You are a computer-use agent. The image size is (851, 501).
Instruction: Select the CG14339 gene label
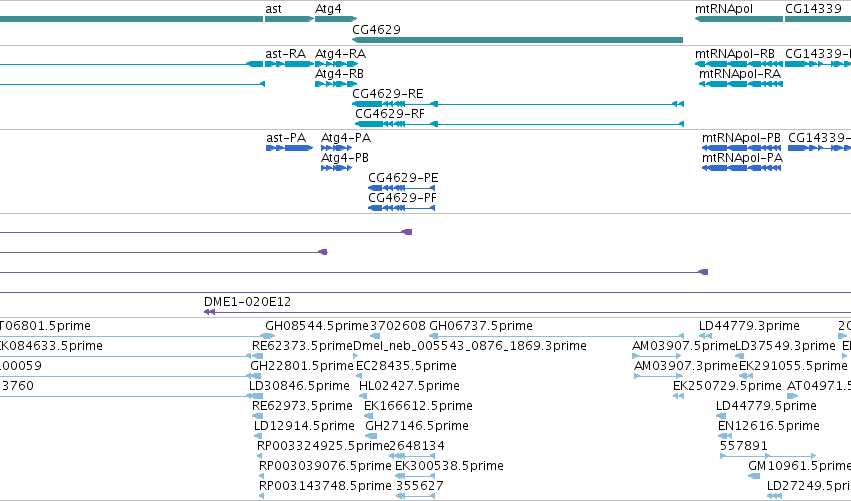tap(813, 9)
